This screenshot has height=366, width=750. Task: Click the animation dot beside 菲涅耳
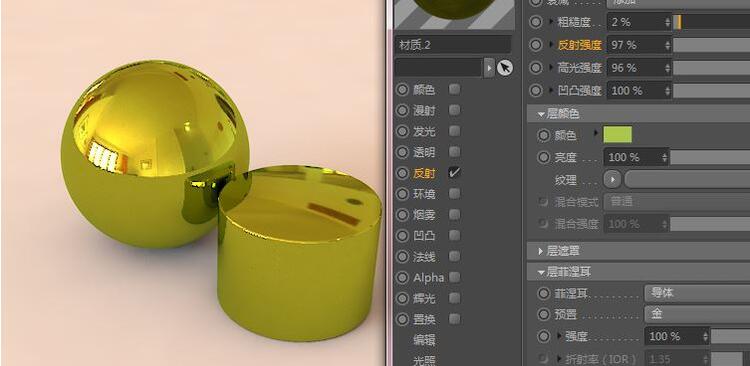(x=544, y=293)
